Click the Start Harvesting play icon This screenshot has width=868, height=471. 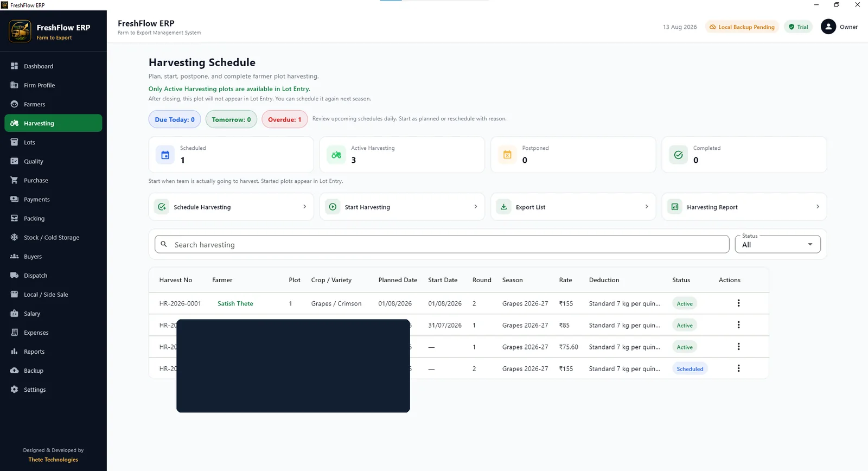coord(333,207)
